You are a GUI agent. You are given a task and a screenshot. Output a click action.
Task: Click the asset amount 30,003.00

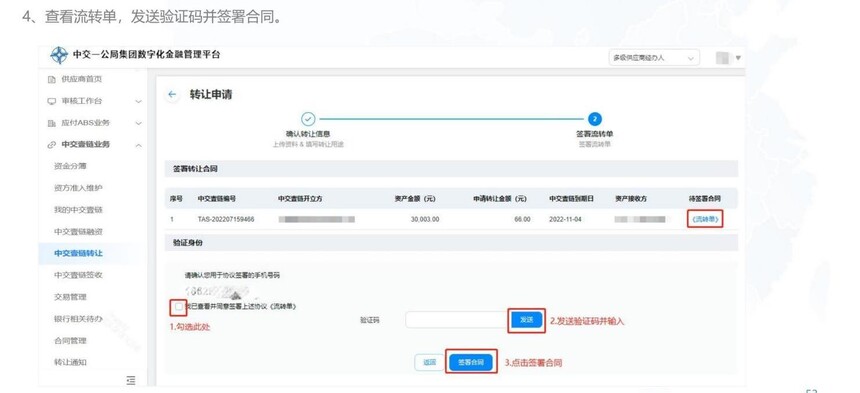(x=425, y=219)
